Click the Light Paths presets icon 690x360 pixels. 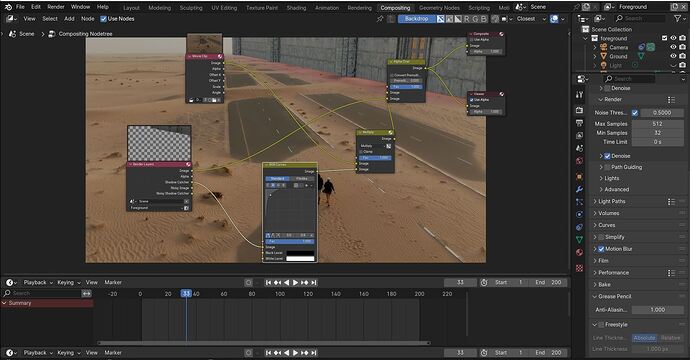(671, 202)
